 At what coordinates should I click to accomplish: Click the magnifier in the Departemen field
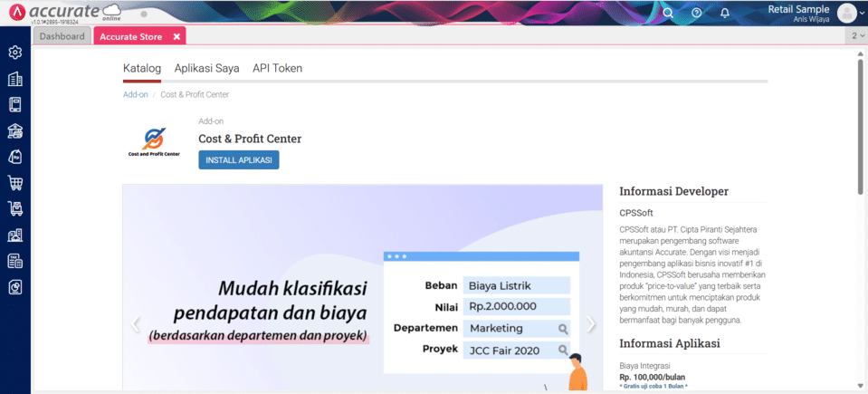point(562,329)
